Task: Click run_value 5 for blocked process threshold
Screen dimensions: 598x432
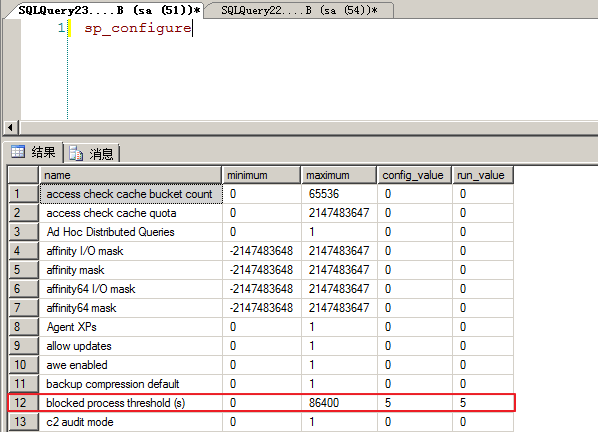Action: tap(483, 403)
